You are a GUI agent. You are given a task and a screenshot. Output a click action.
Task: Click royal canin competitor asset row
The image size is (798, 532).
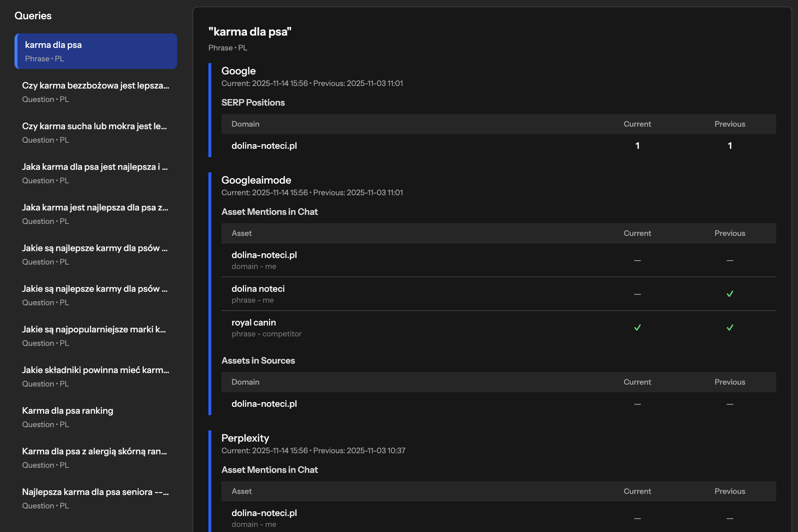(x=266, y=328)
